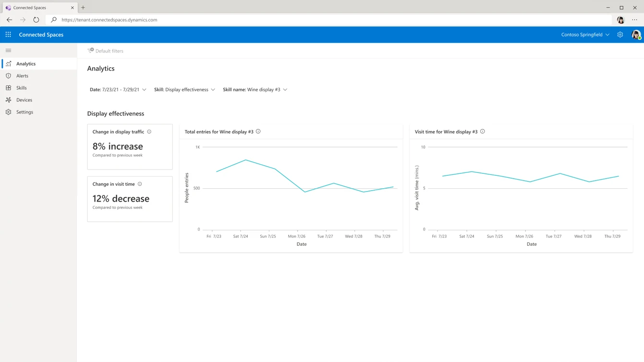644x362 pixels.
Task: Click 'Date' label under Total entries chart
Action: (302, 244)
